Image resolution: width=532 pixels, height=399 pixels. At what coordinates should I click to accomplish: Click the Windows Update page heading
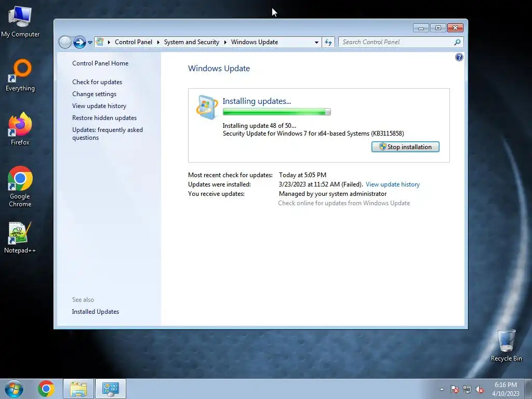click(219, 68)
